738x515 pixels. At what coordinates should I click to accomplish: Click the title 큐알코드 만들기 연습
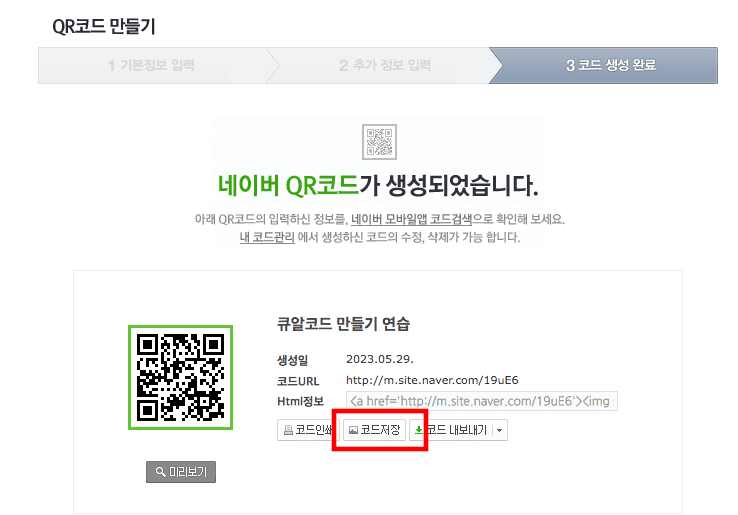pyautogui.click(x=344, y=324)
